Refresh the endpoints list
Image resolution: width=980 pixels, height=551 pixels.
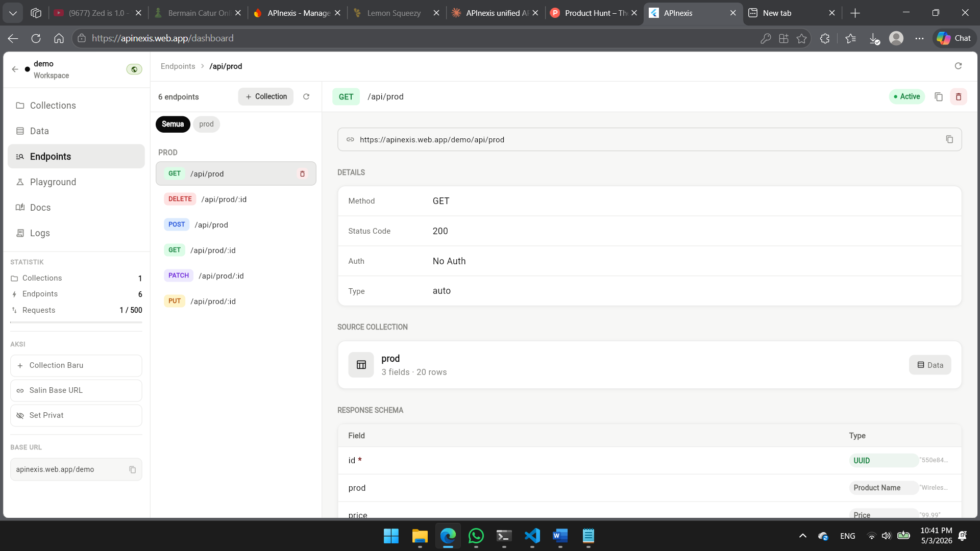click(306, 96)
